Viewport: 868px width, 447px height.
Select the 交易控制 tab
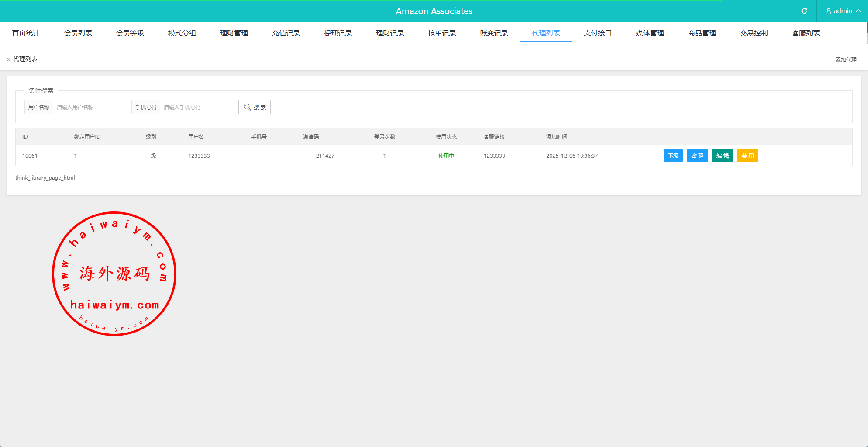[754, 33]
